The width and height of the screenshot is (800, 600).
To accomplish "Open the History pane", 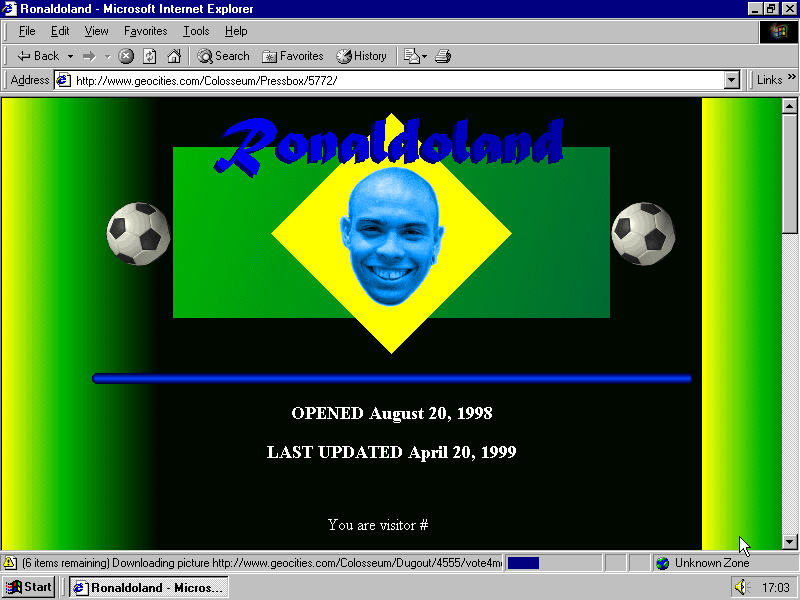I will pos(361,56).
